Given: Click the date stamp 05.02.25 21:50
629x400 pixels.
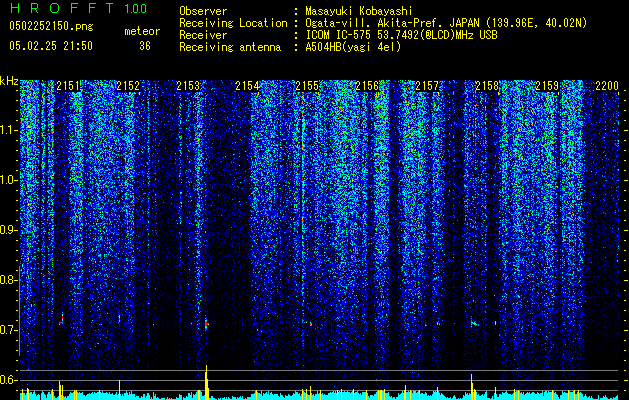Looking at the screenshot, I should pyautogui.click(x=51, y=46).
